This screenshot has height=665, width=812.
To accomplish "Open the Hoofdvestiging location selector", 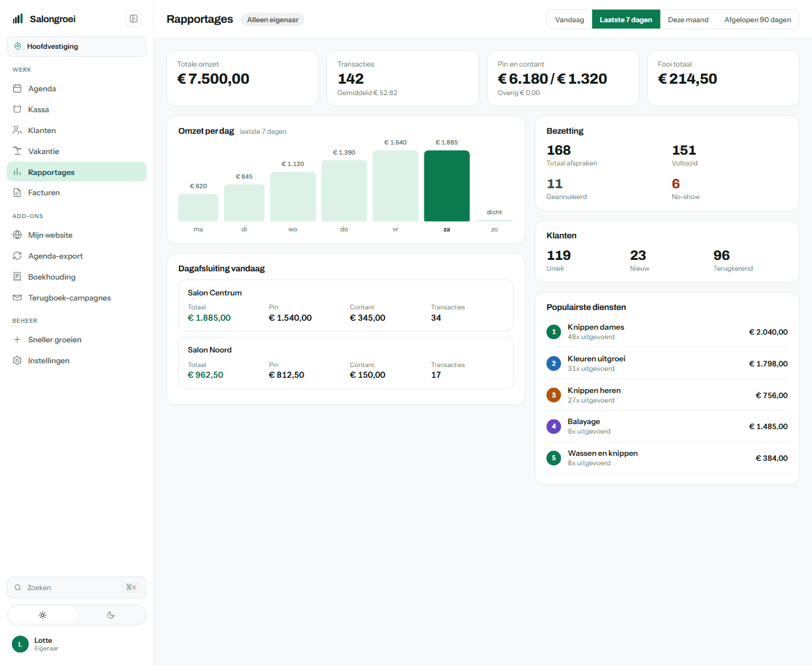I will (x=77, y=46).
